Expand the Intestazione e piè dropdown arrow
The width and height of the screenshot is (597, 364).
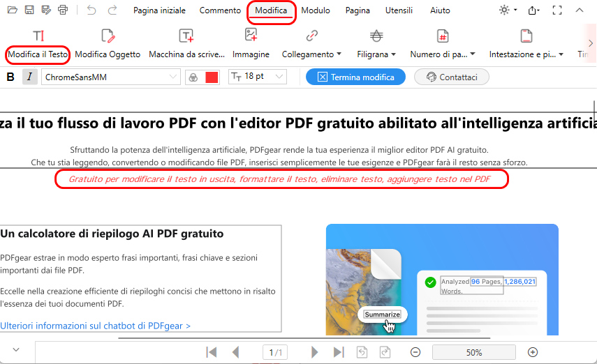pyautogui.click(x=561, y=54)
